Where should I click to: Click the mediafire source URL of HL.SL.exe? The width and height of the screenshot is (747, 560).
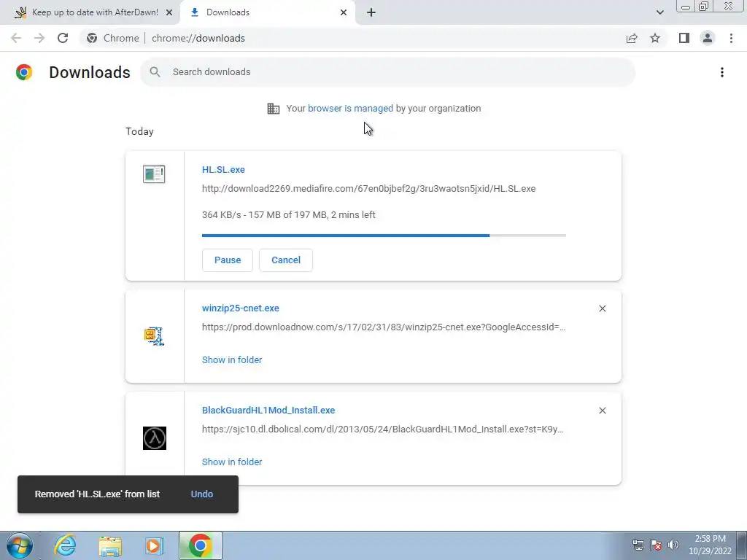368,189
